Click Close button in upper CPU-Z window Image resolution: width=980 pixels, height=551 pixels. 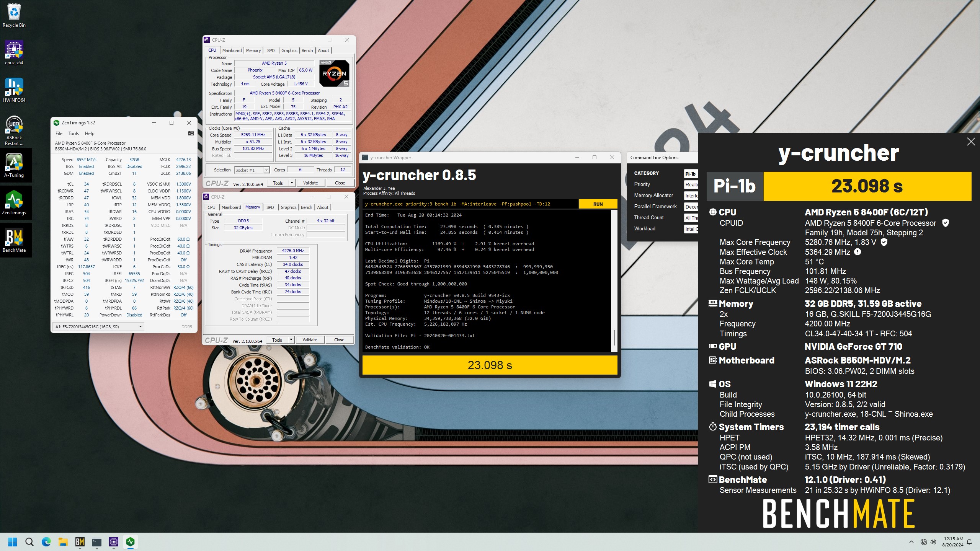click(340, 183)
